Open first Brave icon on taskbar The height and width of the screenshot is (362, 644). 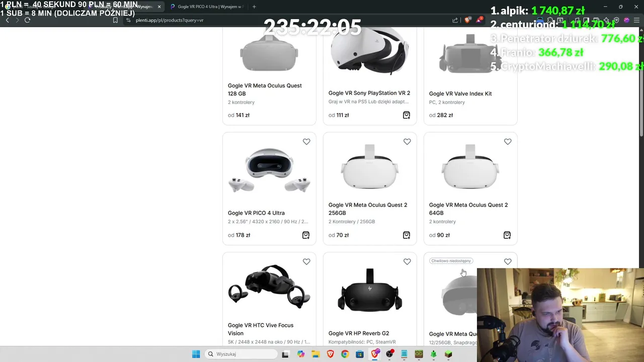point(330,354)
